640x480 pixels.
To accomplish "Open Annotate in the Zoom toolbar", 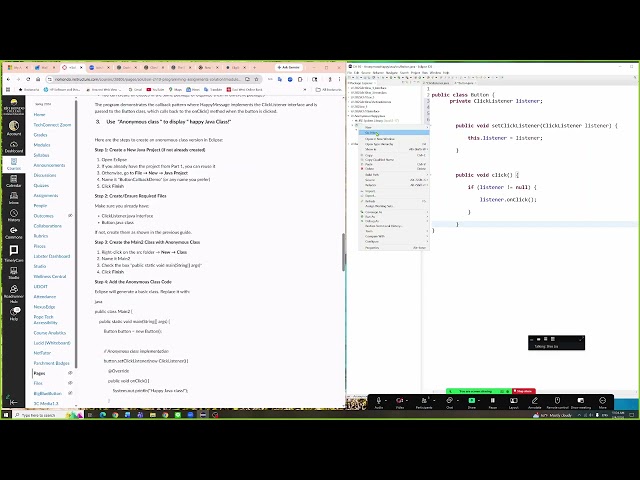I will click(x=535, y=402).
